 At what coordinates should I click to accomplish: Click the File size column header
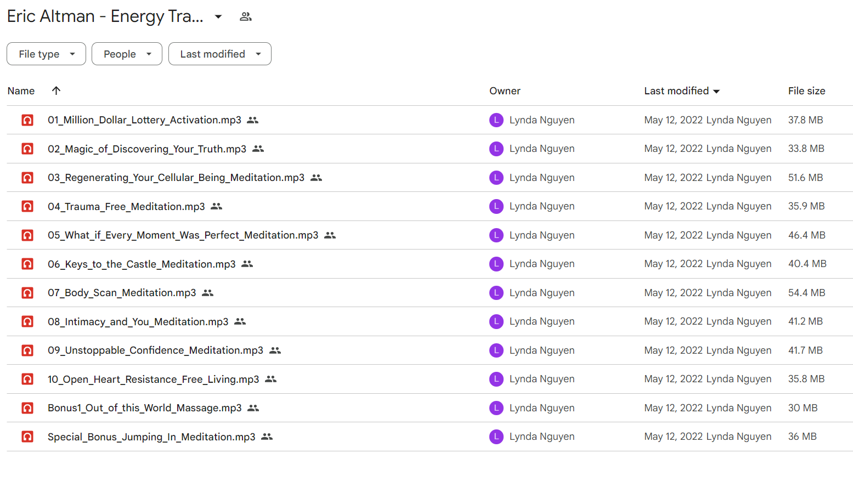(806, 91)
